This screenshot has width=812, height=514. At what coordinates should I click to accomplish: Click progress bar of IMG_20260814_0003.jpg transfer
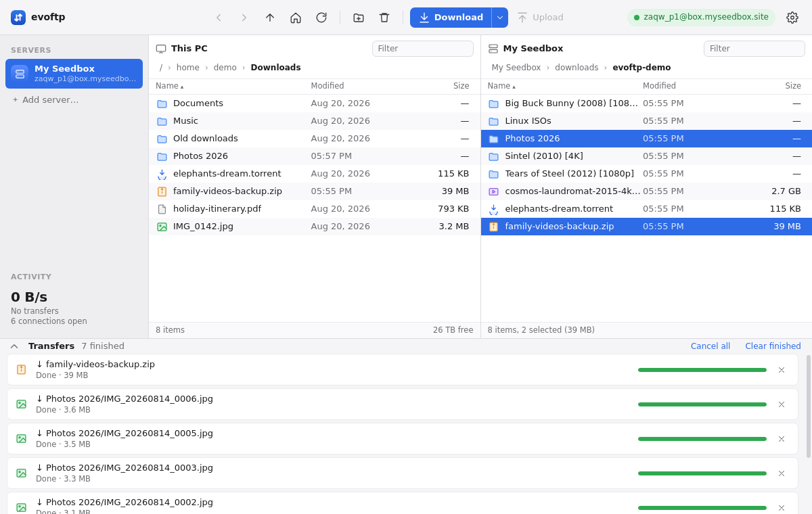pos(702,473)
